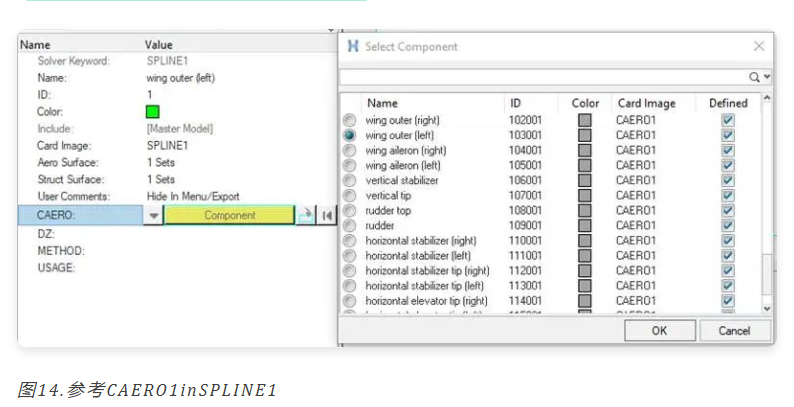Screen dimensions: 794x407
Task: Click the scroll-down arrow of the component list
Action: (x=767, y=308)
